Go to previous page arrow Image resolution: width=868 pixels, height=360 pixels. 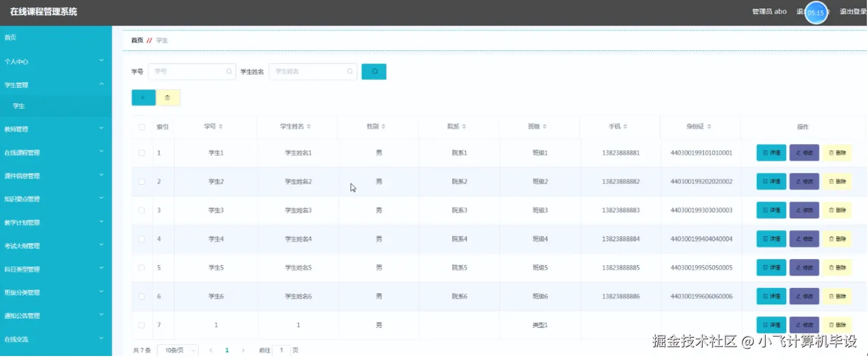coord(211,350)
